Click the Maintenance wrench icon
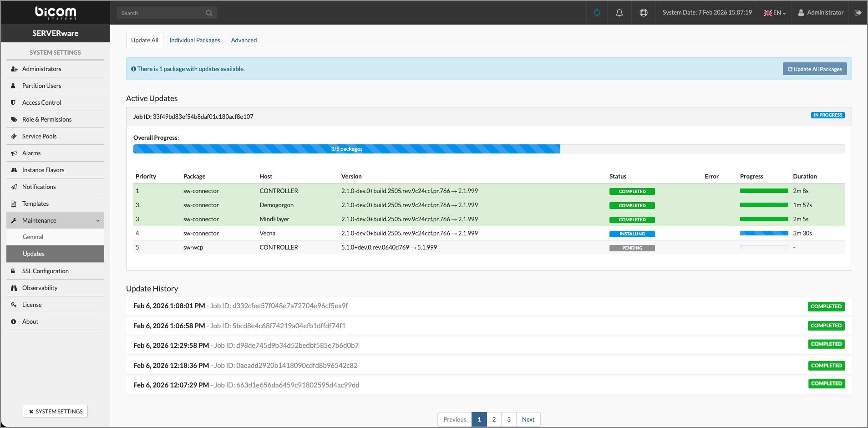Screen dimensions: 868x428 point(14,221)
